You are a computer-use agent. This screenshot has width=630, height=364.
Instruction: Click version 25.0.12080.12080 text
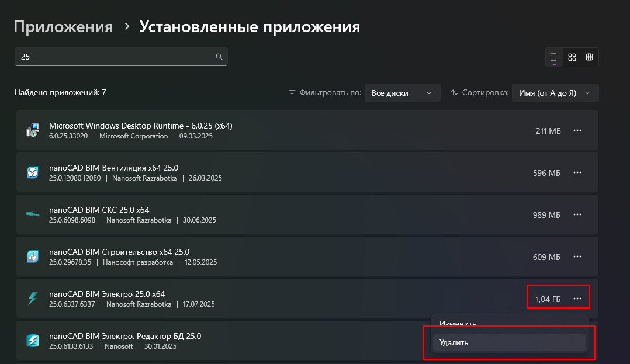pos(75,178)
